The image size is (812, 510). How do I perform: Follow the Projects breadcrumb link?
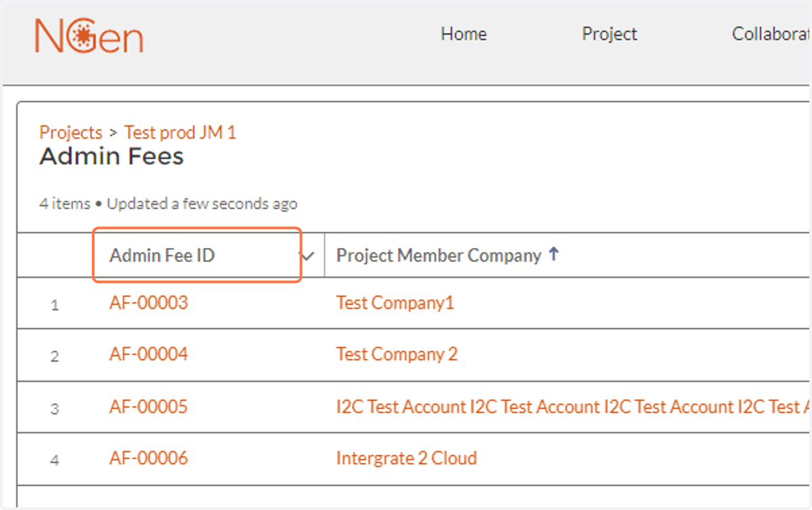tap(71, 132)
